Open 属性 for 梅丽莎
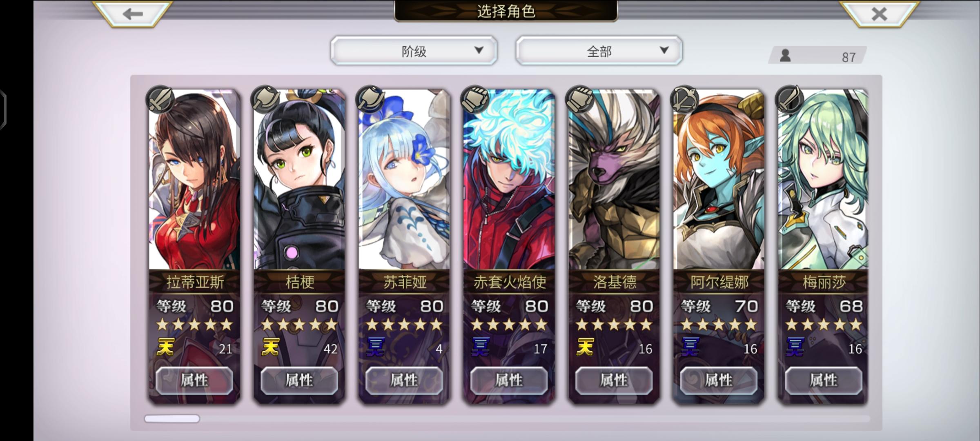The width and height of the screenshot is (980, 441). (824, 381)
